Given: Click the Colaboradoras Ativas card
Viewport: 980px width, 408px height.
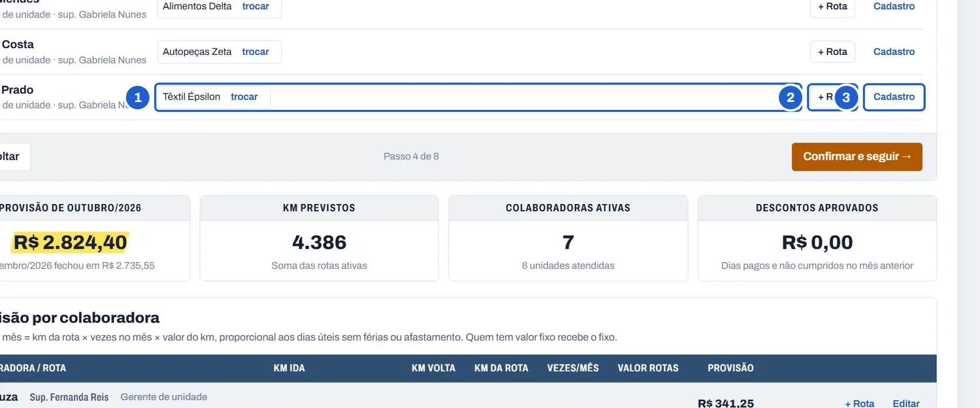Looking at the screenshot, I should pos(568,238).
